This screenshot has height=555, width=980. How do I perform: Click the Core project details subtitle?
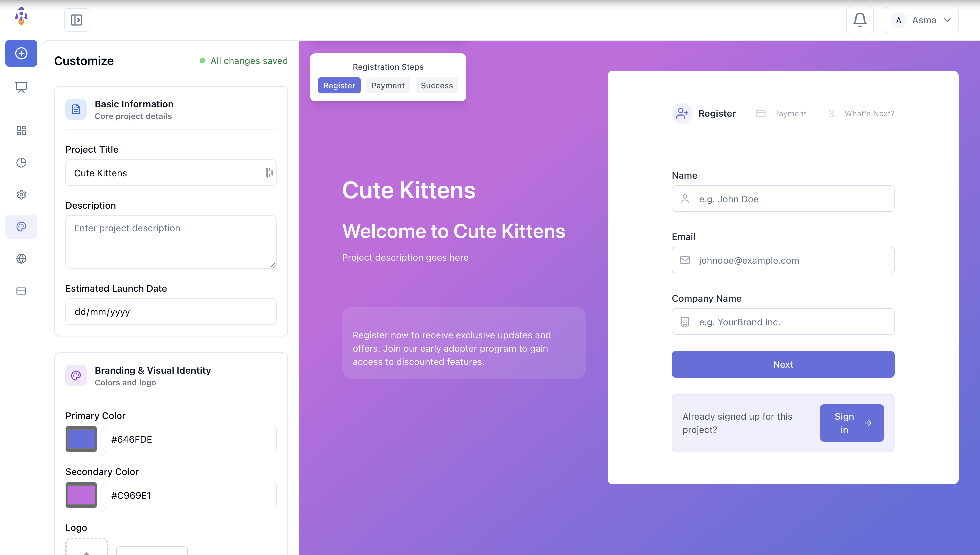click(133, 117)
